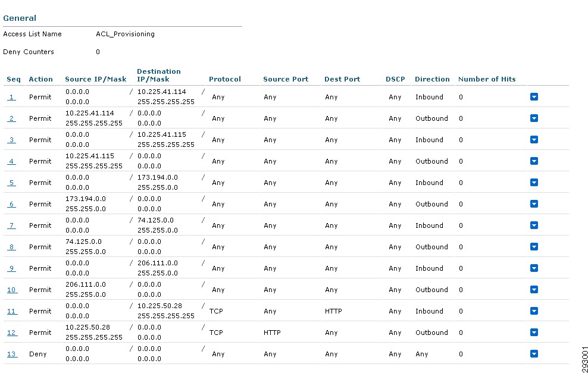Open the dropdown arrow for Deny rule 13
This screenshot has height=373, width=588.
[534, 353]
